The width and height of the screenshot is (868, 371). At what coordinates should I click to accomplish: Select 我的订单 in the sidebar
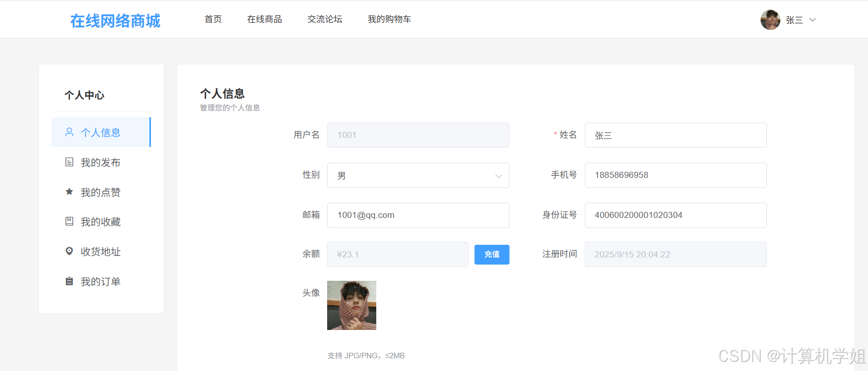(101, 281)
